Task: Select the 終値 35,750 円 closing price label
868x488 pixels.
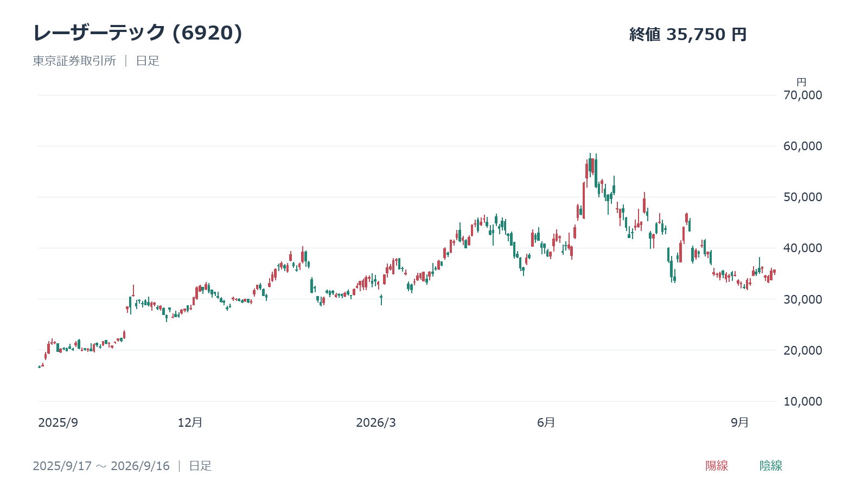Action: [x=688, y=35]
